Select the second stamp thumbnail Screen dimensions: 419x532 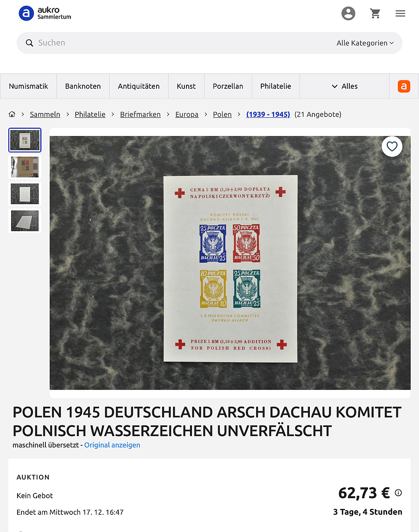(25, 167)
